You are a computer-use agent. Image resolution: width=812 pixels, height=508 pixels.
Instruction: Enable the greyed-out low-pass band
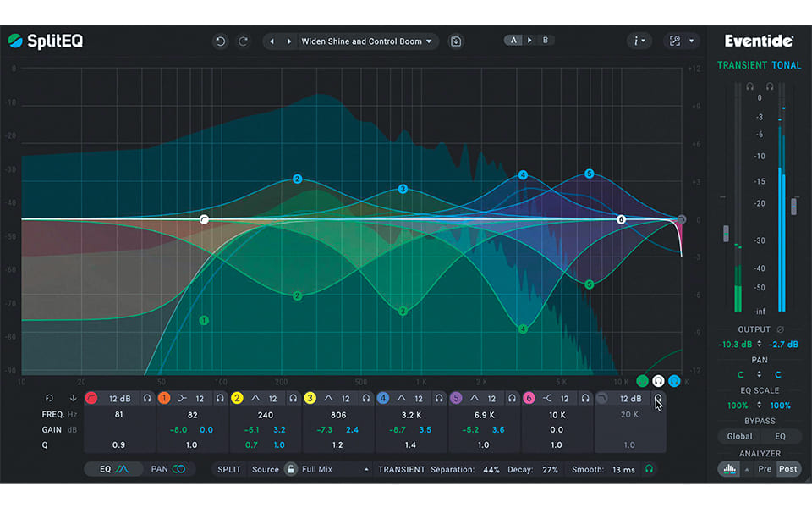pos(602,398)
